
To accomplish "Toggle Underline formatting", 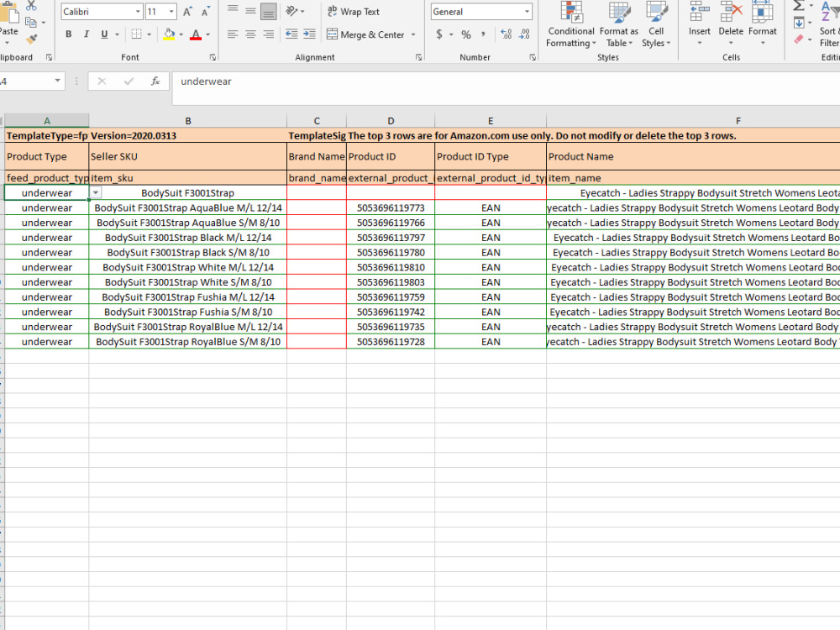I will coord(104,34).
